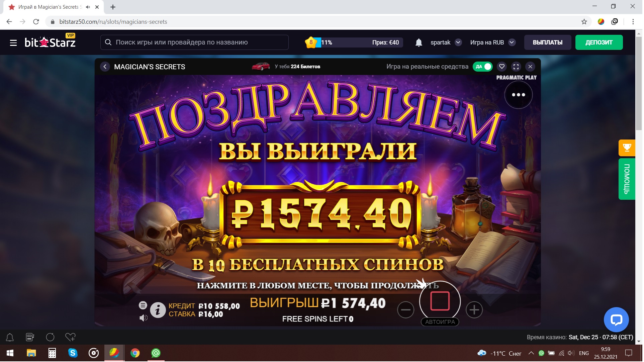Mute the browser tab audio icon

(x=88, y=7)
